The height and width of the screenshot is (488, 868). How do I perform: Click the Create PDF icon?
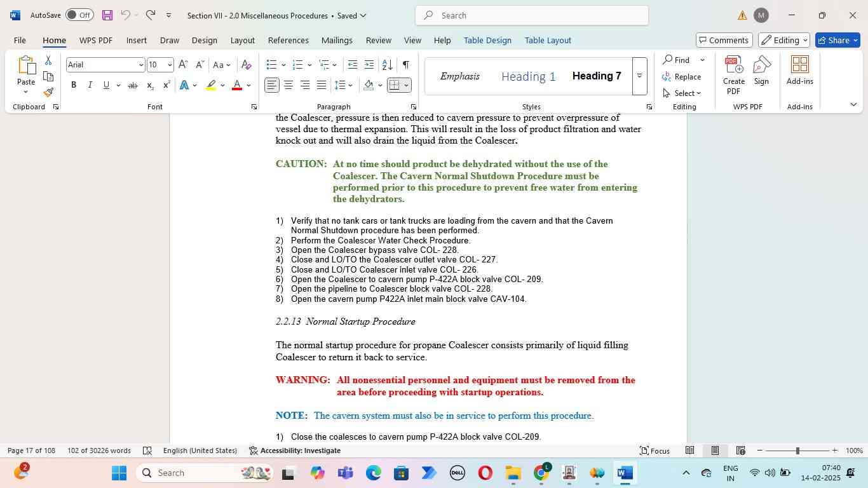[734, 75]
